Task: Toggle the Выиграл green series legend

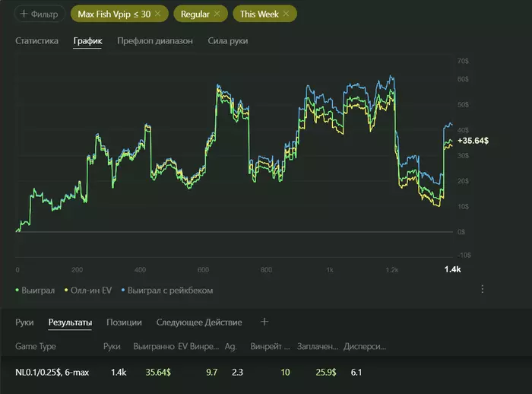Action: 35,291
